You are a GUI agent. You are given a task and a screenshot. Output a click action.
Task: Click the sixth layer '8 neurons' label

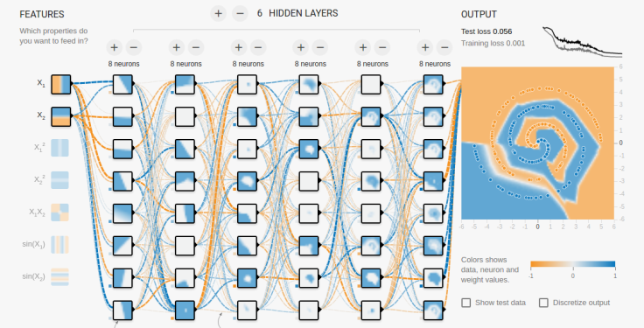pyautogui.click(x=435, y=64)
